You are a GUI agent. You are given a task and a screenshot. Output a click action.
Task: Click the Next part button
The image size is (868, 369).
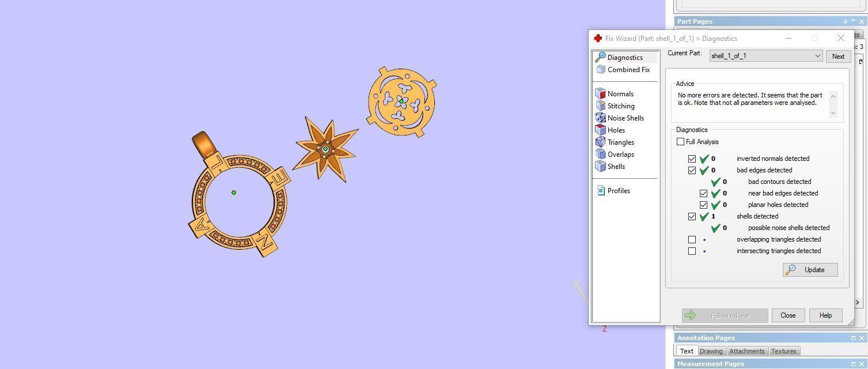tap(838, 56)
